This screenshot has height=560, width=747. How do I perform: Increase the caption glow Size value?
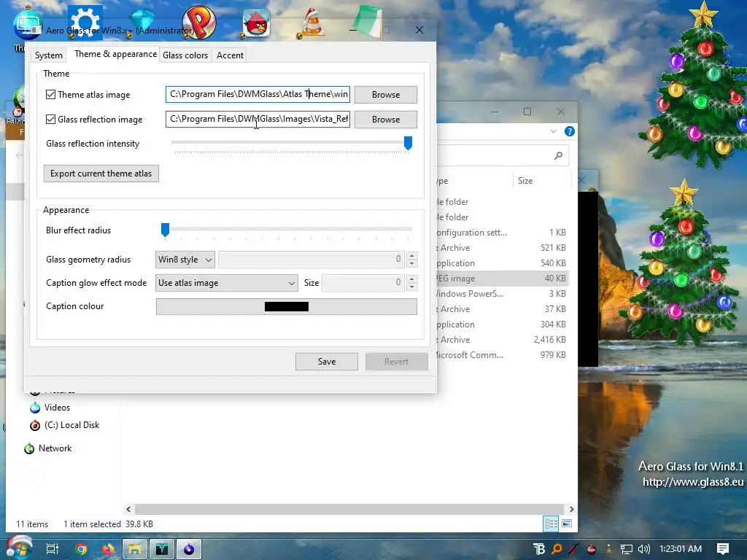(x=412, y=279)
